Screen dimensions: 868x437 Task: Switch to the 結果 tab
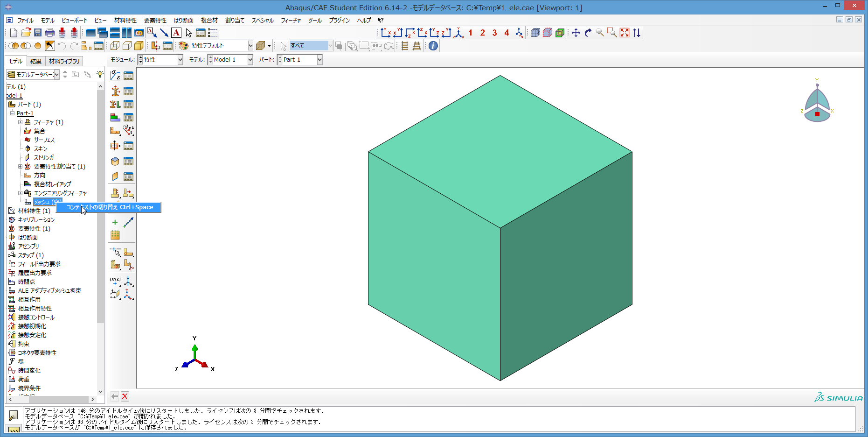pyautogui.click(x=35, y=61)
